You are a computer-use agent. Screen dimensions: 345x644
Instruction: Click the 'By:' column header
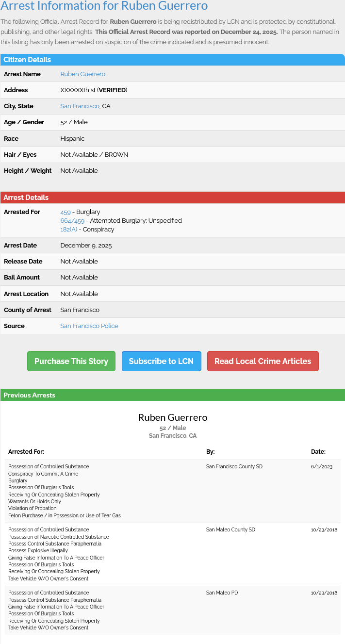pyautogui.click(x=210, y=452)
